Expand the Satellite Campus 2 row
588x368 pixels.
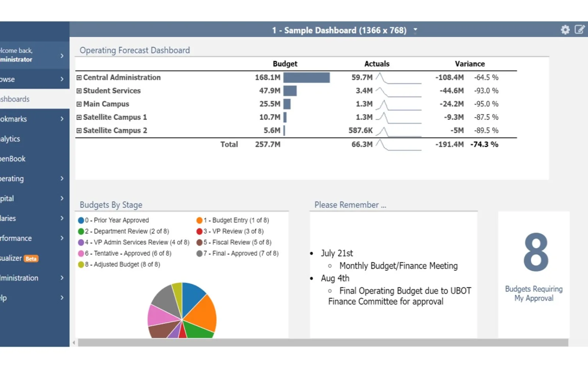(79, 131)
